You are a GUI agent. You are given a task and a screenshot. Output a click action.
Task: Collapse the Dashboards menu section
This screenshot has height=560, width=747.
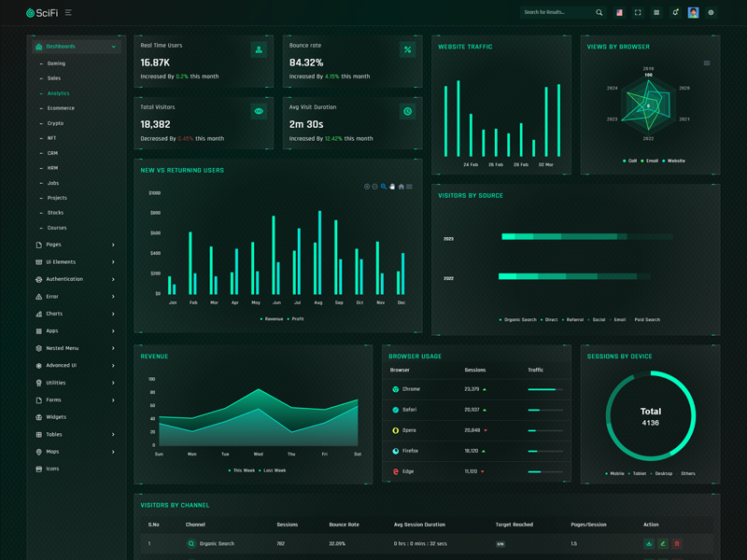click(76, 47)
